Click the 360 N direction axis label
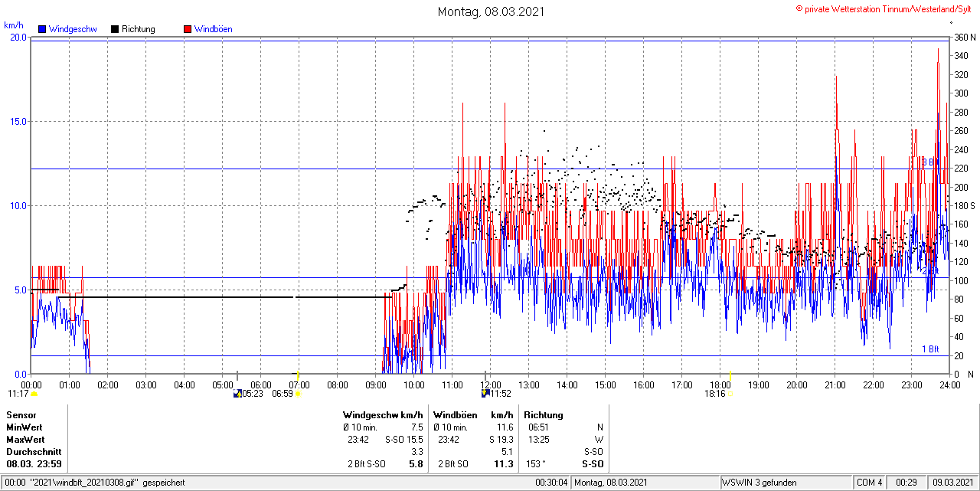The image size is (980, 491). pyautogui.click(x=964, y=37)
